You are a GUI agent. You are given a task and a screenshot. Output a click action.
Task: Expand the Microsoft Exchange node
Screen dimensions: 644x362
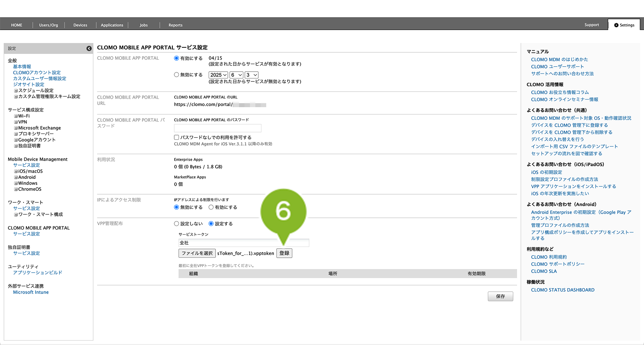pos(16,128)
